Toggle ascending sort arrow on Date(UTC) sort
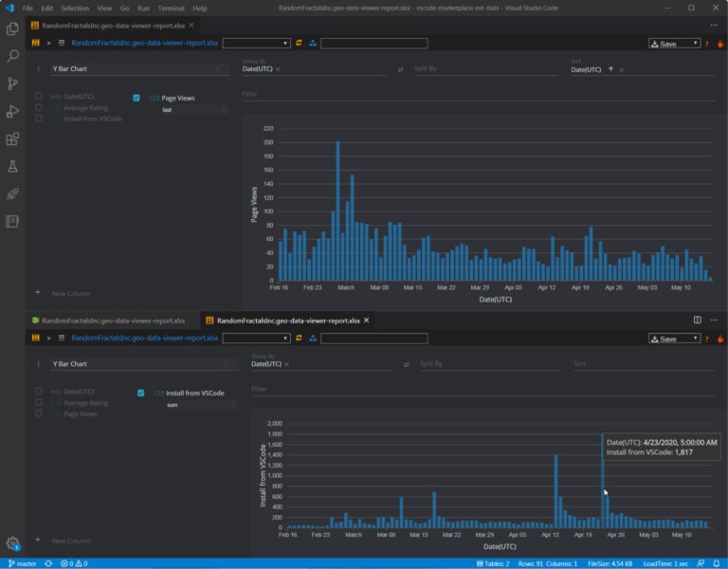Image resolution: width=728 pixels, height=569 pixels. (x=611, y=69)
